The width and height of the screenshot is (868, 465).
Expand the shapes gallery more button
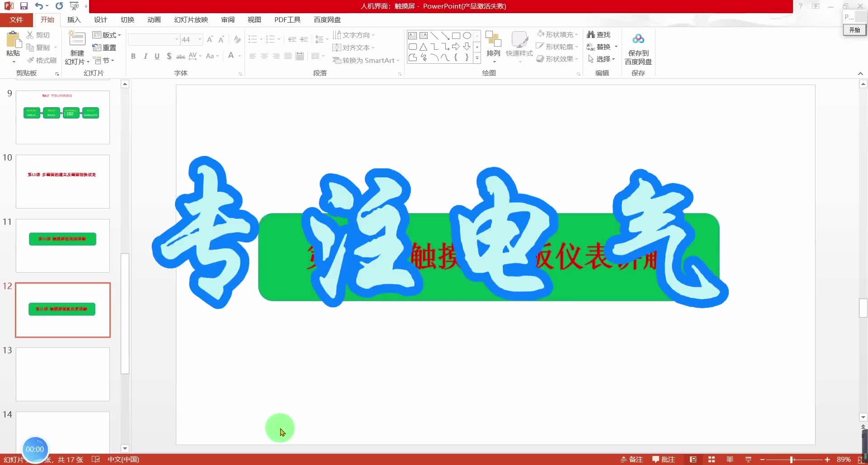click(x=477, y=58)
